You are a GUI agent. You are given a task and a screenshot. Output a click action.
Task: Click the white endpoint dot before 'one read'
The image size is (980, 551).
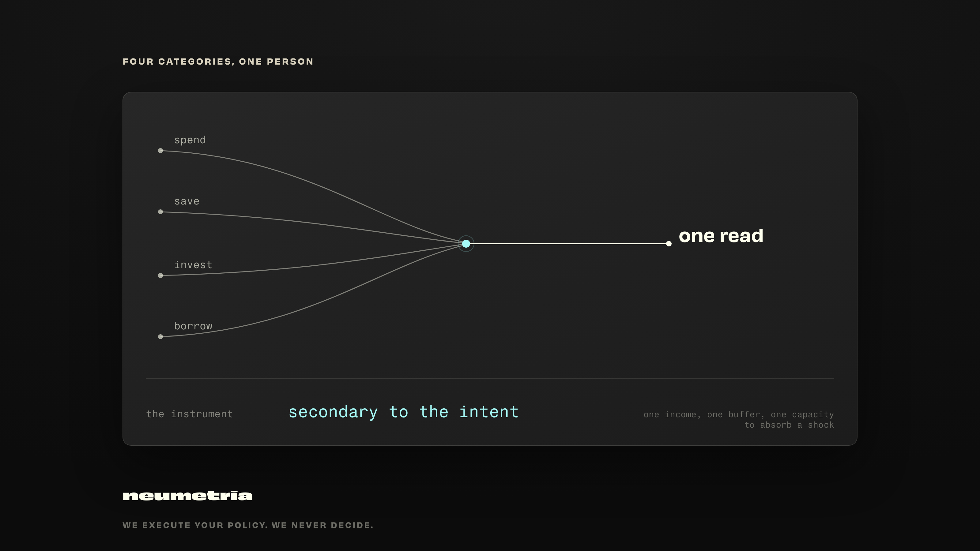click(x=669, y=244)
